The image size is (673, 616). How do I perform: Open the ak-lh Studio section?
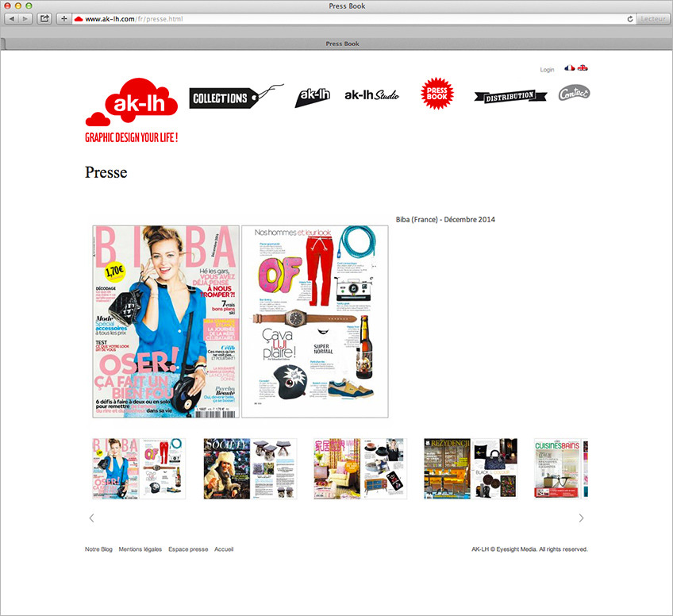click(371, 95)
